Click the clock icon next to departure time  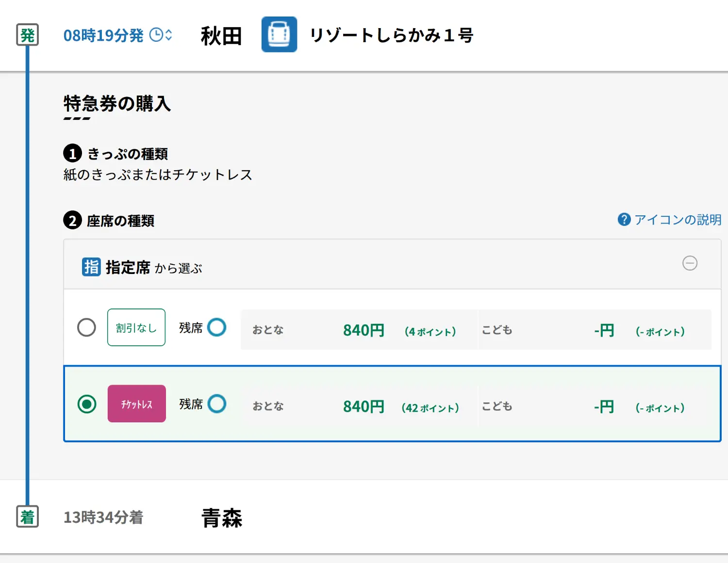156,35
